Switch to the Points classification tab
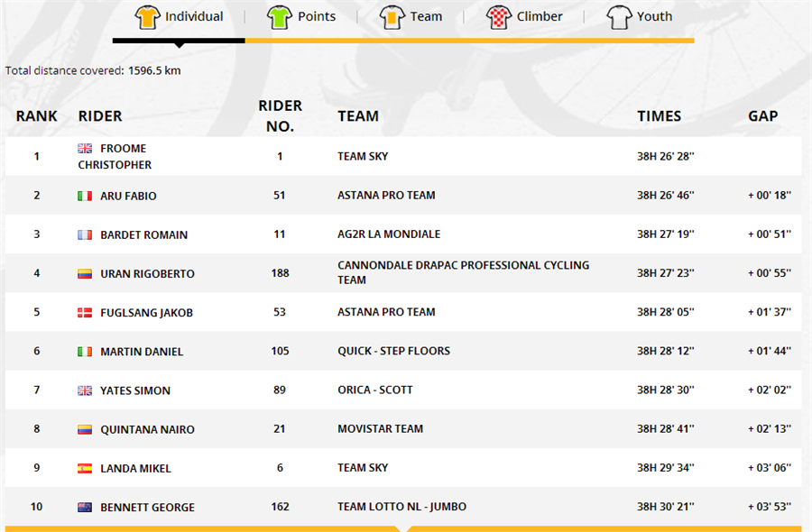The image size is (812, 532). click(301, 16)
